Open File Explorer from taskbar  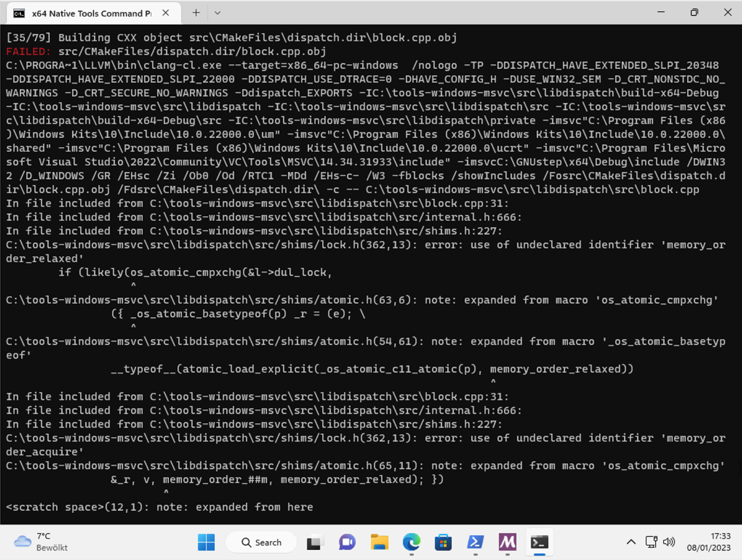point(380,542)
